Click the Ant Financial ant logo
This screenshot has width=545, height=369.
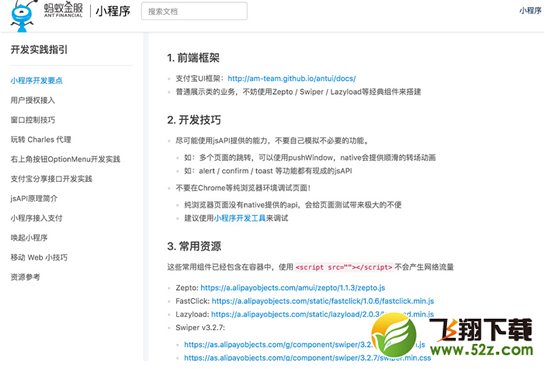click(23, 16)
